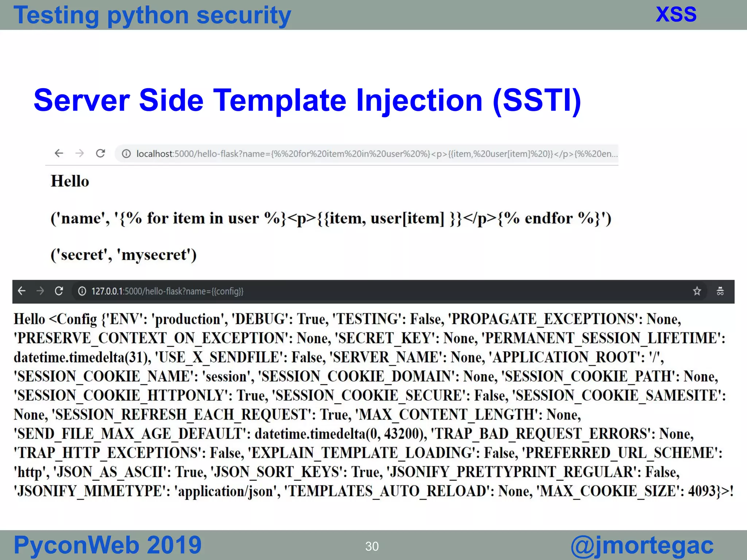Reload the 127.0.0.1:5000 page
Viewport: 747px width, 560px height.
tap(59, 291)
